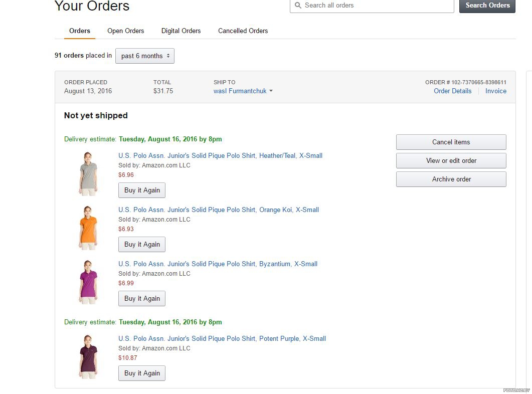This screenshot has height=394, width=532.
Task: Click the $6.93 price text
Action: (126, 229)
